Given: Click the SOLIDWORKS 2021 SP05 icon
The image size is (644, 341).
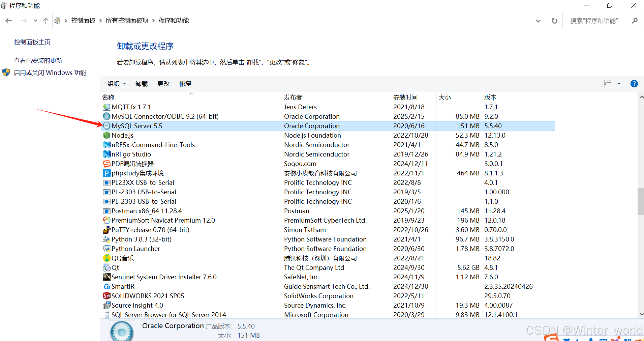Looking at the screenshot, I should coord(106,296).
